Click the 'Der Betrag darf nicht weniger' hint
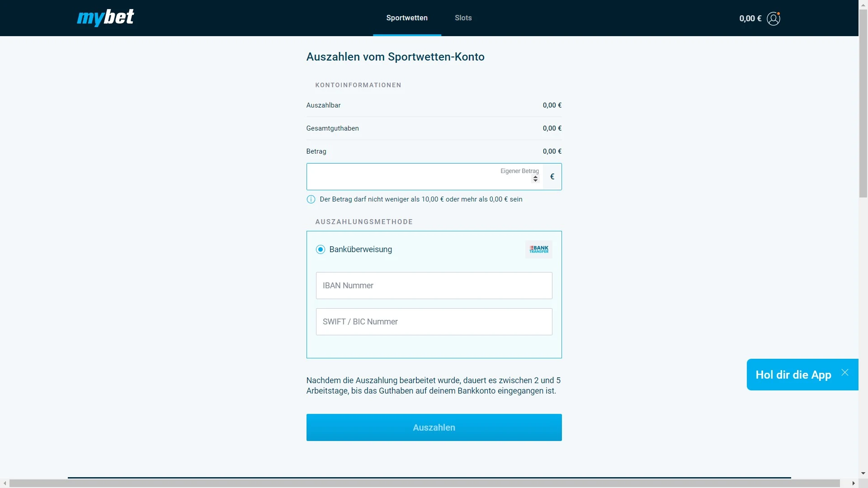Image resolution: width=868 pixels, height=488 pixels. coord(421,199)
